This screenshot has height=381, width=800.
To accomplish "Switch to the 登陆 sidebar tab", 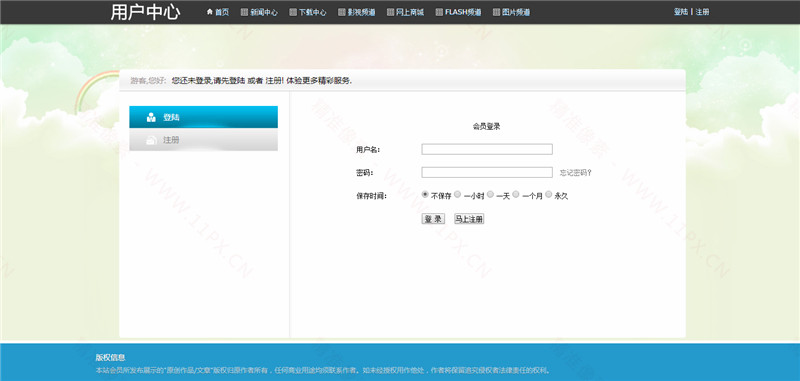I will [x=204, y=117].
